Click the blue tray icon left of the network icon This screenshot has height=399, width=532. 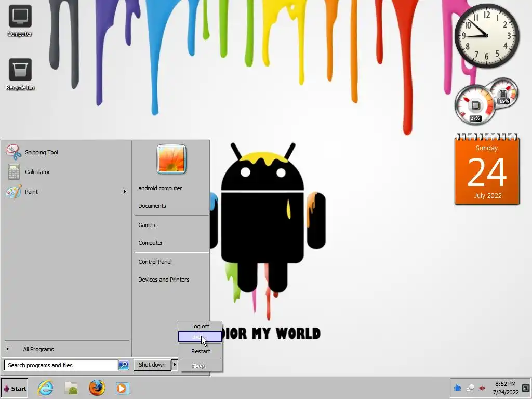tap(457, 388)
